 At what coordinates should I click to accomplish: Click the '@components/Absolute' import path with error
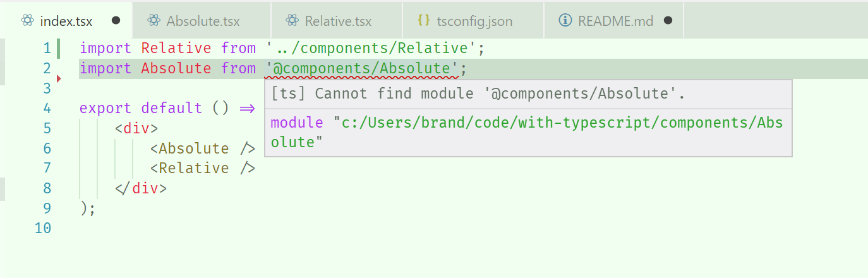[x=362, y=68]
